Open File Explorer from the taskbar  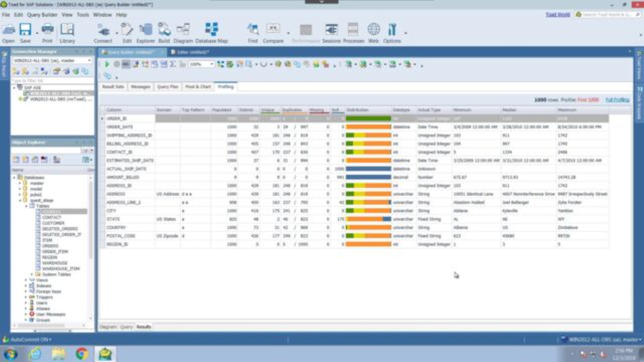59,354
